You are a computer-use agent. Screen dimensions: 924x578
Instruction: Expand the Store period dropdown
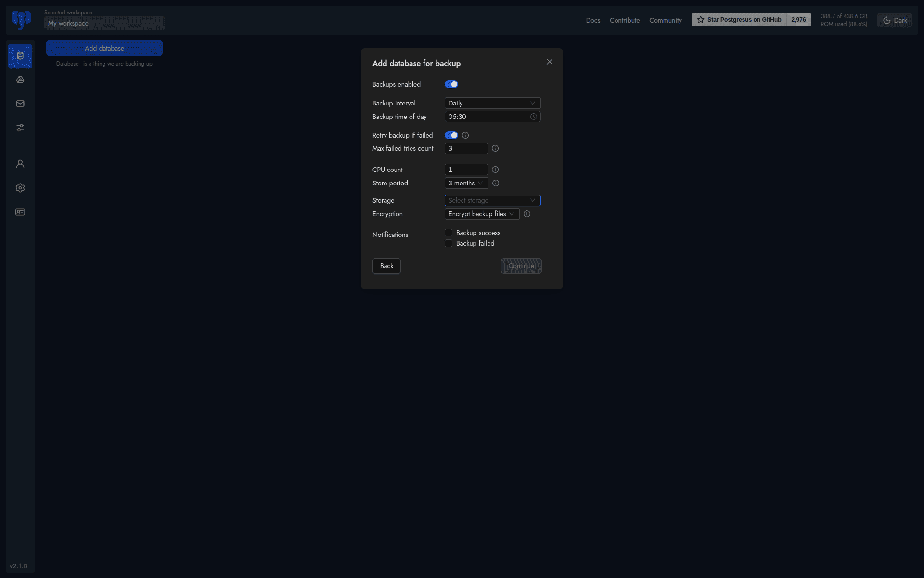tap(465, 183)
